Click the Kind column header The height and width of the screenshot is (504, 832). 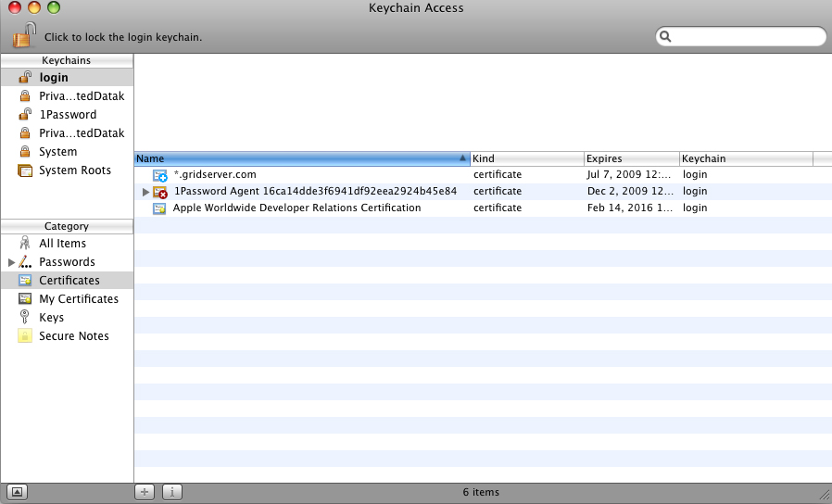526,158
